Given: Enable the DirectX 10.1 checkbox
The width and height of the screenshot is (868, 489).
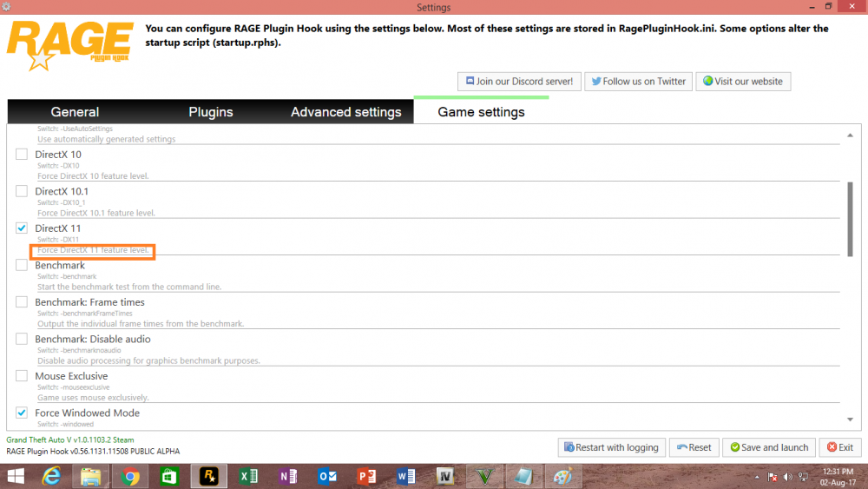Looking at the screenshot, I should 22,191.
